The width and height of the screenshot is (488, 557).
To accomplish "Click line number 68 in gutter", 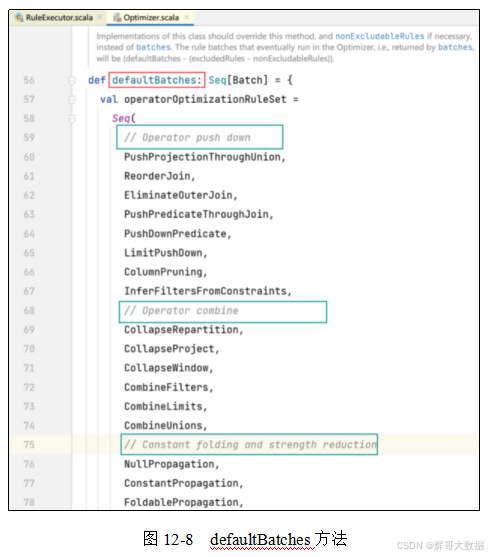I will [29, 311].
